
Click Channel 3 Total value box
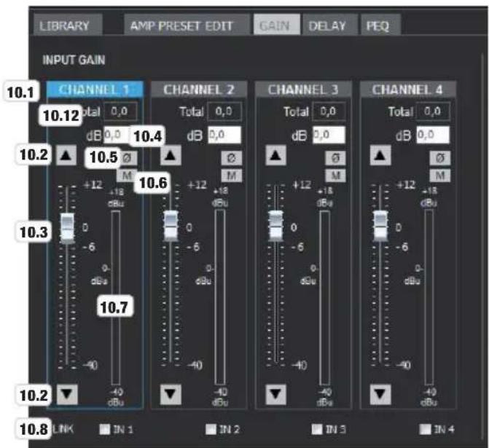[x=329, y=111]
